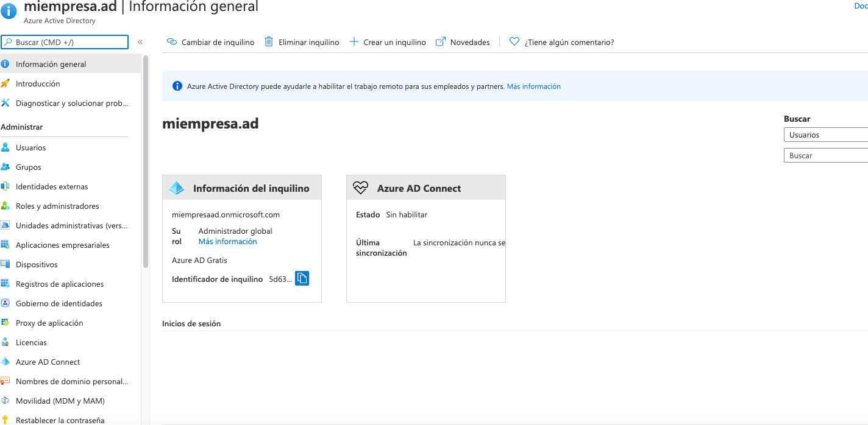The height and width of the screenshot is (425, 868).
Task: Go to Licencias in the sidebar
Action: coord(31,342)
